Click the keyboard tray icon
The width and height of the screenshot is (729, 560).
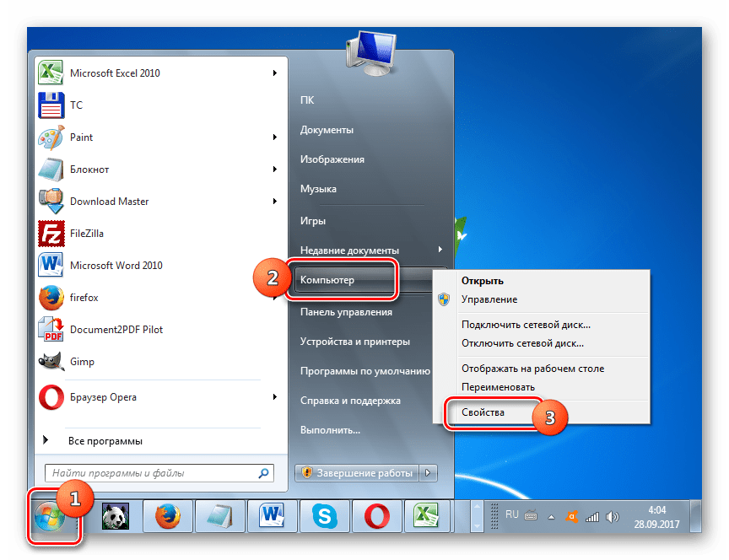[x=531, y=515]
